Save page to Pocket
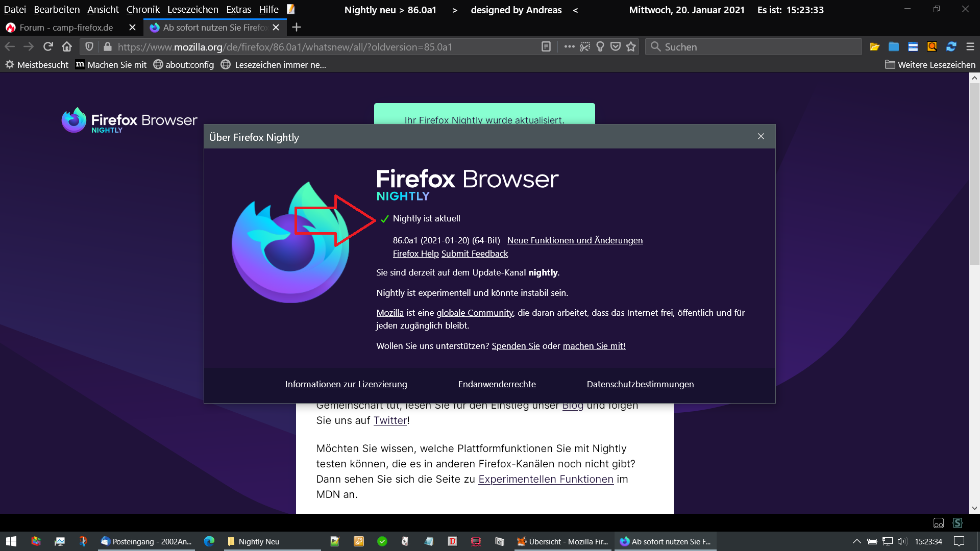This screenshot has width=980, height=551. click(616, 46)
